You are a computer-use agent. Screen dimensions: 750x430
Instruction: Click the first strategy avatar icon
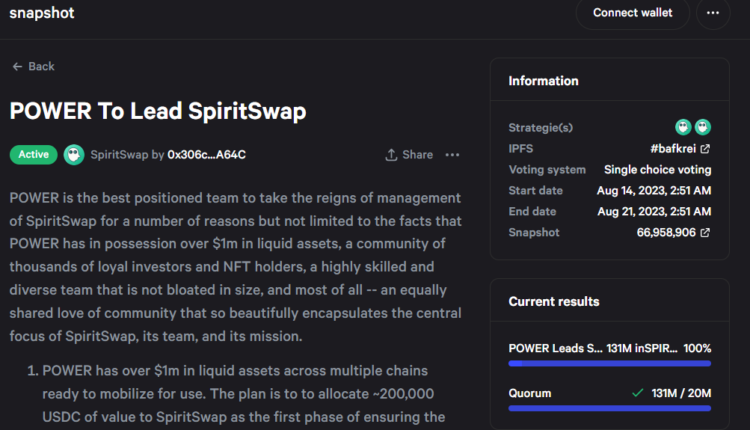[x=683, y=127]
